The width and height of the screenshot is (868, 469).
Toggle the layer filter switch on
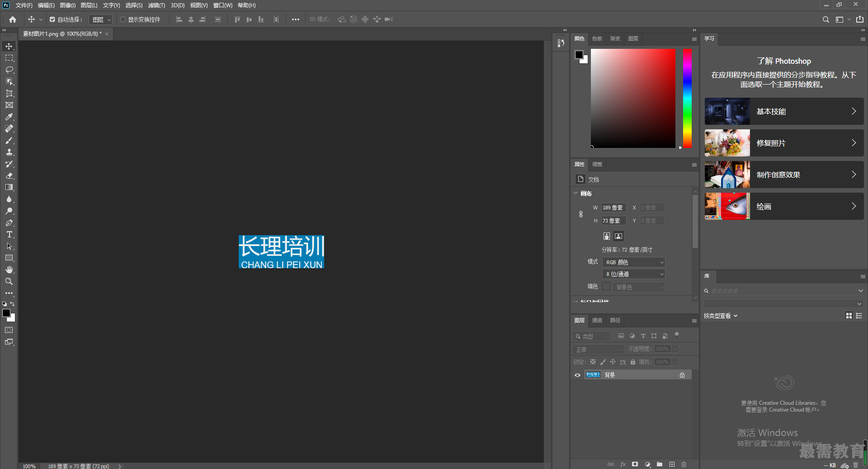(677, 335)
